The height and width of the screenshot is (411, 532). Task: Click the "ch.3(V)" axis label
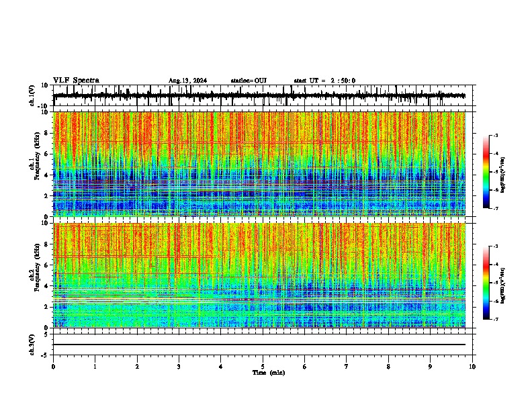pyautogui.click(x=32, y=345)
